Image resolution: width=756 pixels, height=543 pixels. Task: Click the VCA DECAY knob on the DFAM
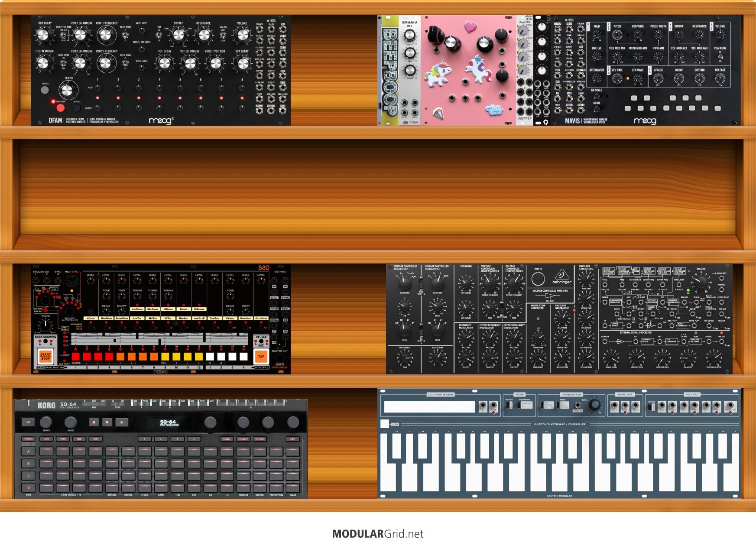coord(242,63)
